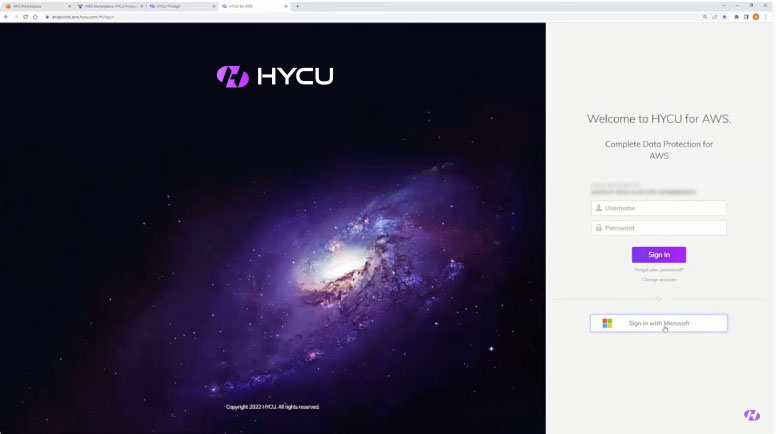776x434 pixels.
Task: Focus the Password input field
Action: (659, 228)
